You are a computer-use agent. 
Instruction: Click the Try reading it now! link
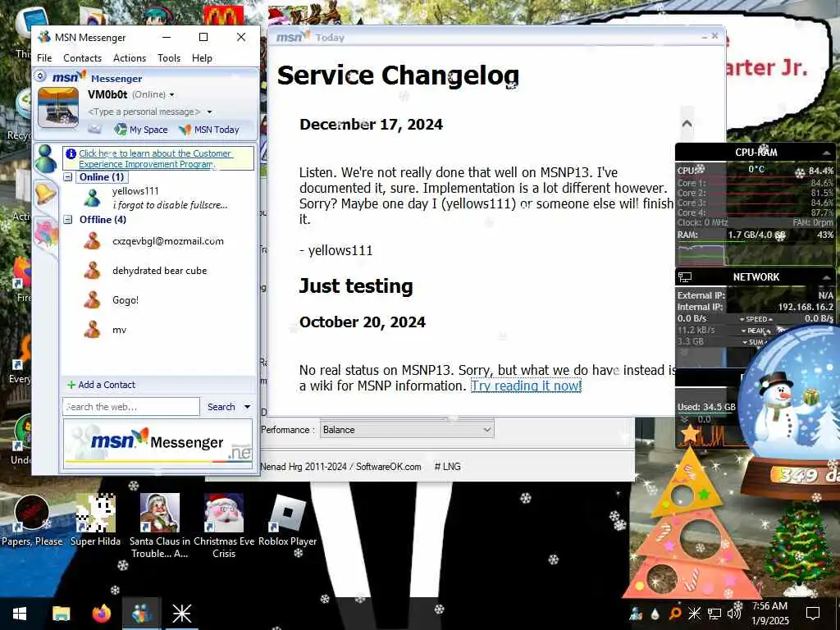tap(526, 386)
